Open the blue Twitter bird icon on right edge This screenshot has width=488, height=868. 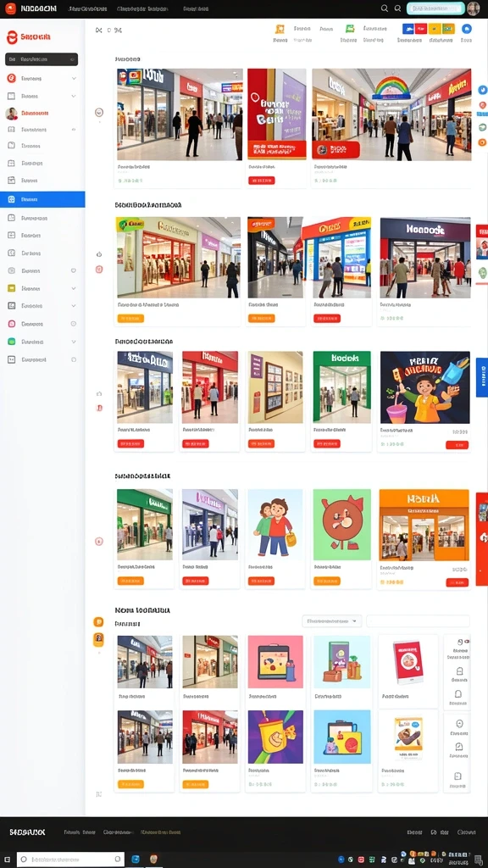click(x=483, y=90)
